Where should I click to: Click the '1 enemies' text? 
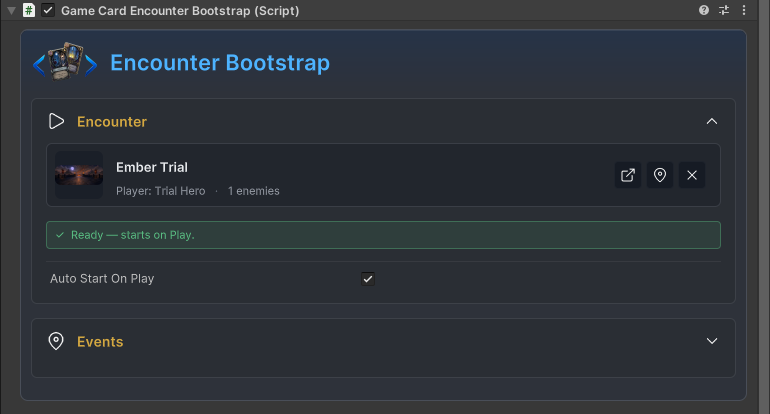click(253, 191)
